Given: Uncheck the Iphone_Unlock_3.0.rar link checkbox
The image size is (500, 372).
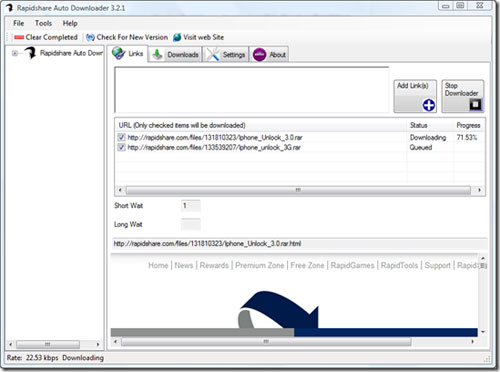Looking at the screenshot, I should [x=121, y=137].
